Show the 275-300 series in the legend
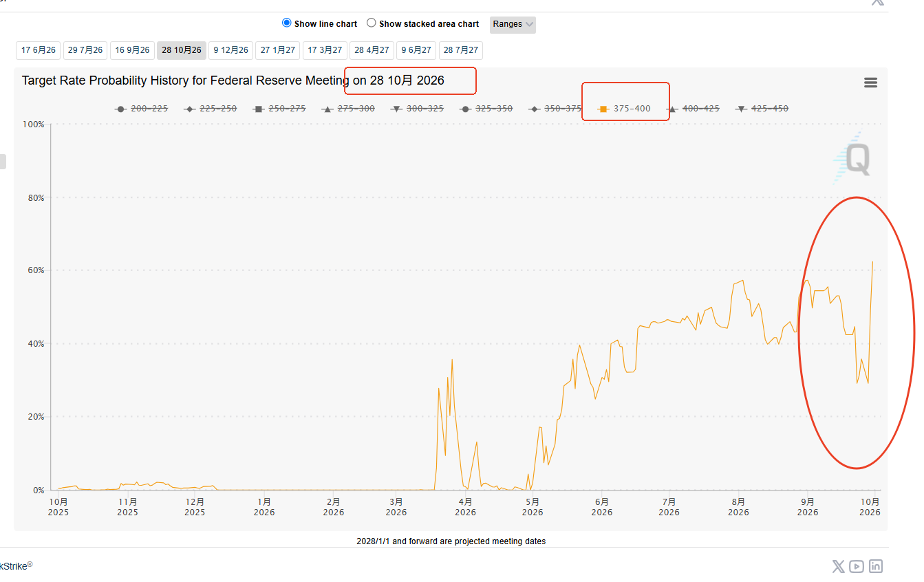Screen dimensions: 924x582 tap(348, 109)
